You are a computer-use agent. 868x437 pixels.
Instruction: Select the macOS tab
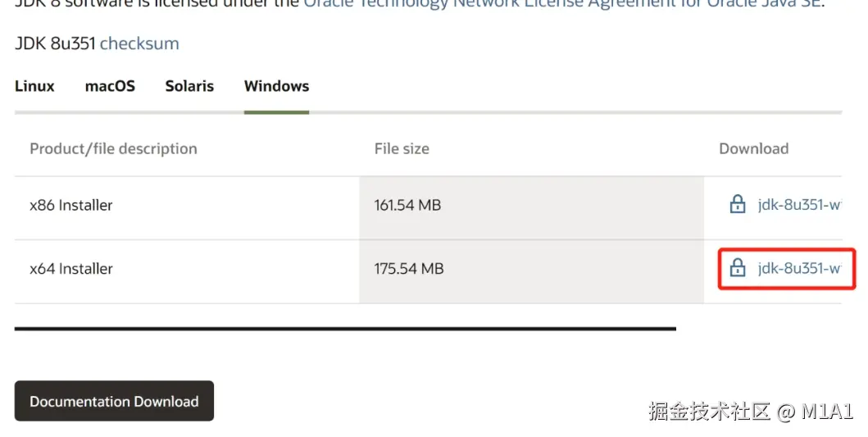[110, 86]
